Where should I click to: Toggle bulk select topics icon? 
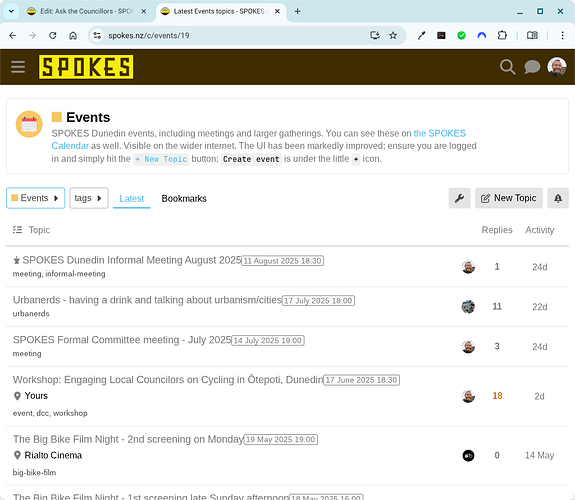[x=17, y=230]
